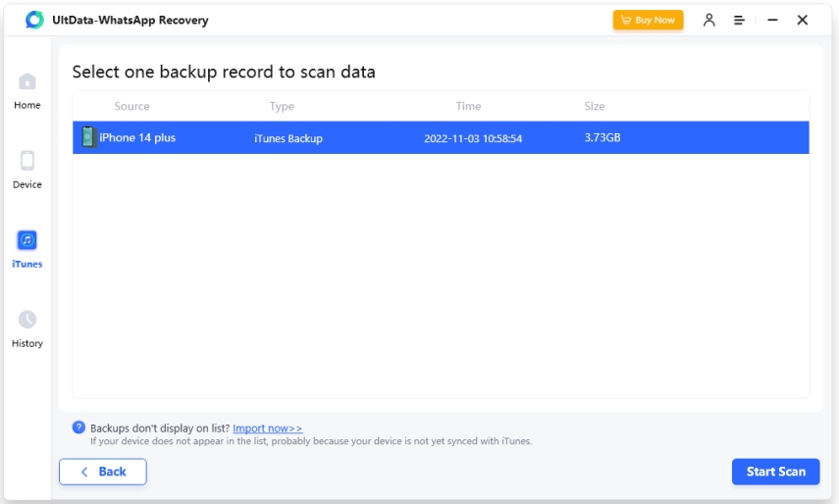Screen dimensions: 839x504
Task: Open the user account profile icon
Action: (708, 20)
